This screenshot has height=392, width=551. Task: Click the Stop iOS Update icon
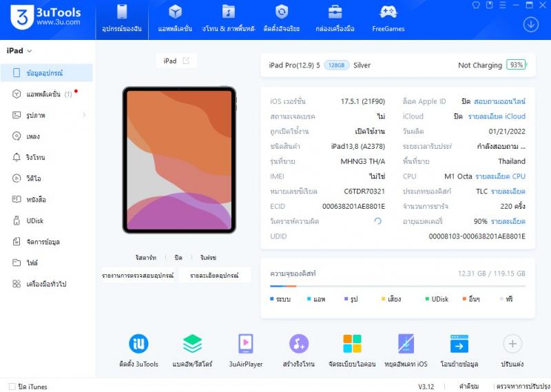coord(406,344)
